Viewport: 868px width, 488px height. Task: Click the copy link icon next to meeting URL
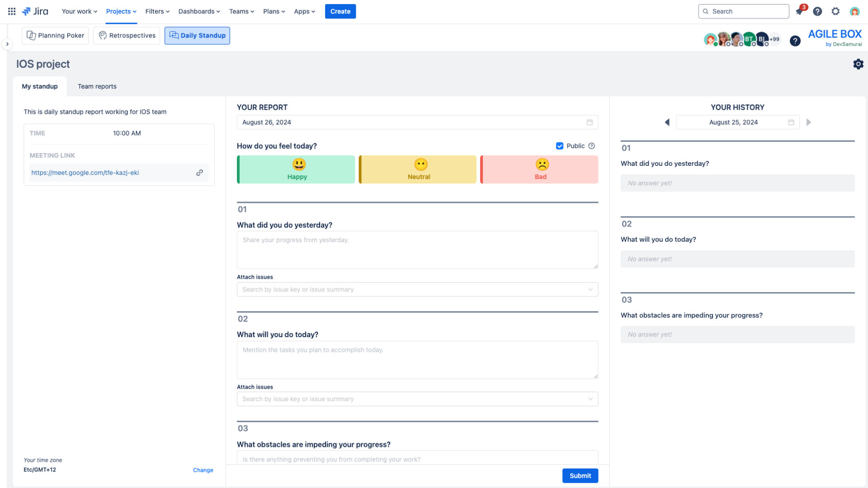point(199,172)
